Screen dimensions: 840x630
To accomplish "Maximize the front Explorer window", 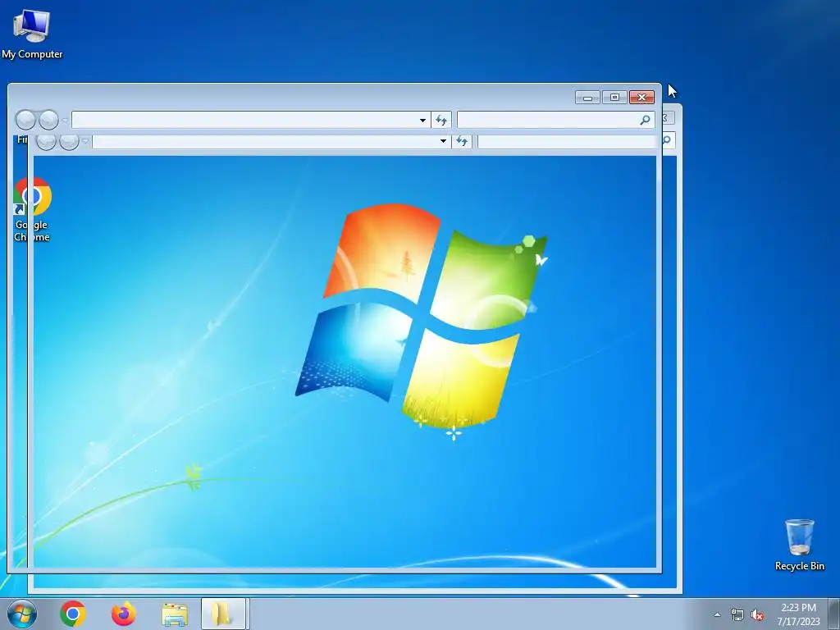I will tap(614, 98).
